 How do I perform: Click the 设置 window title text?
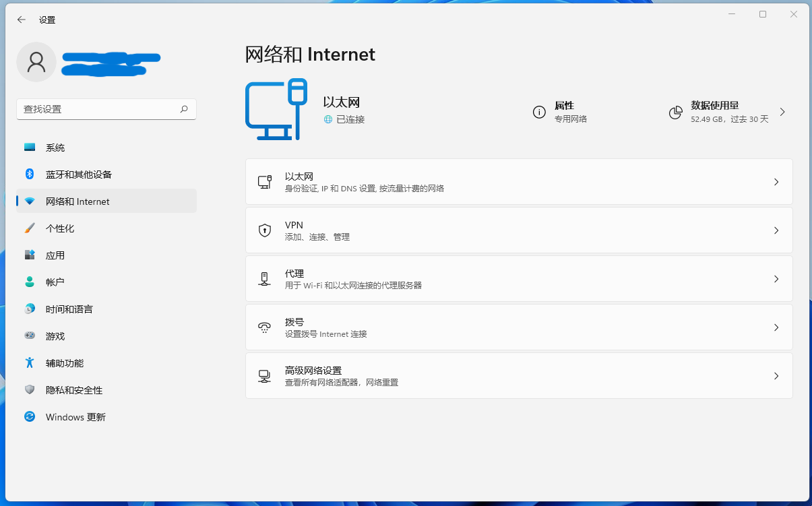(x=47, y=20)
